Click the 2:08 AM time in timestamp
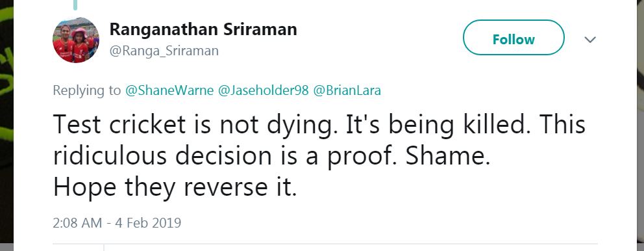 tap(77, 222)
